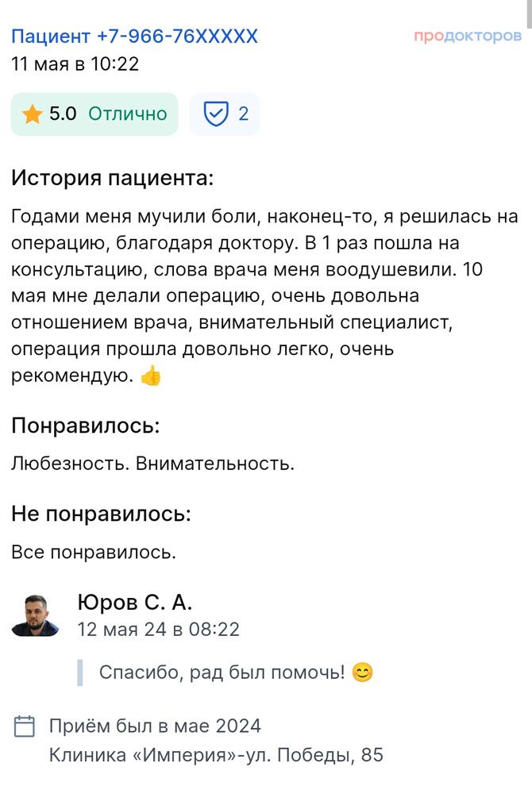Select the "История пациента:" heading
Image resolution: width=532 pixels, height=794 pixels.
pyautogui.click(x=112, y=177)
